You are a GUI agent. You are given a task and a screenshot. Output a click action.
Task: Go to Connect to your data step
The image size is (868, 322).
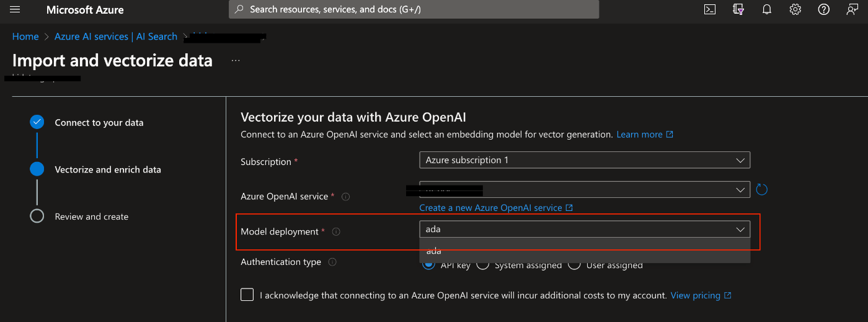point(99,123)
